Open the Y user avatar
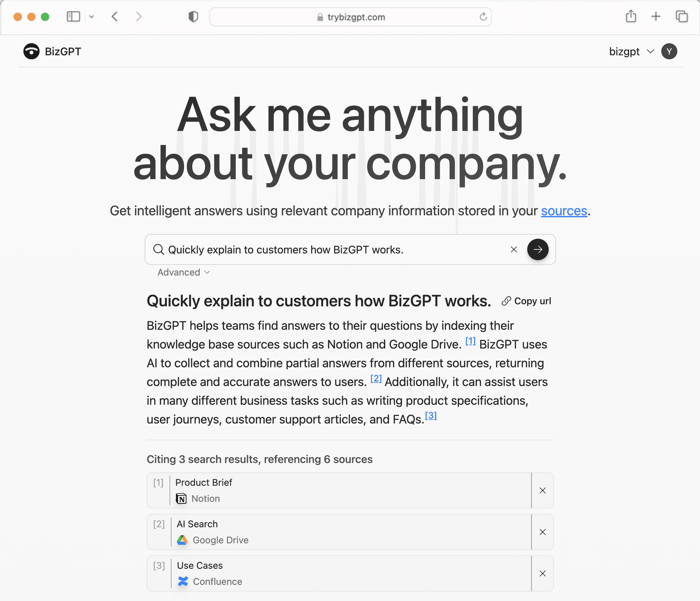Viewport: 700px width, 601px height. pyautogui.click(x=669, y=51)
